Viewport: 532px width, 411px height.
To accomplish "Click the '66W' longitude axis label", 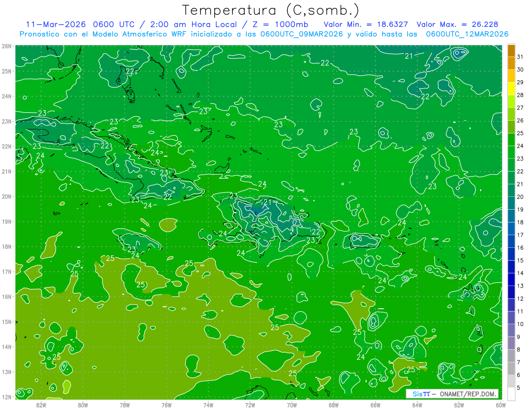I will tap(375, 405).
